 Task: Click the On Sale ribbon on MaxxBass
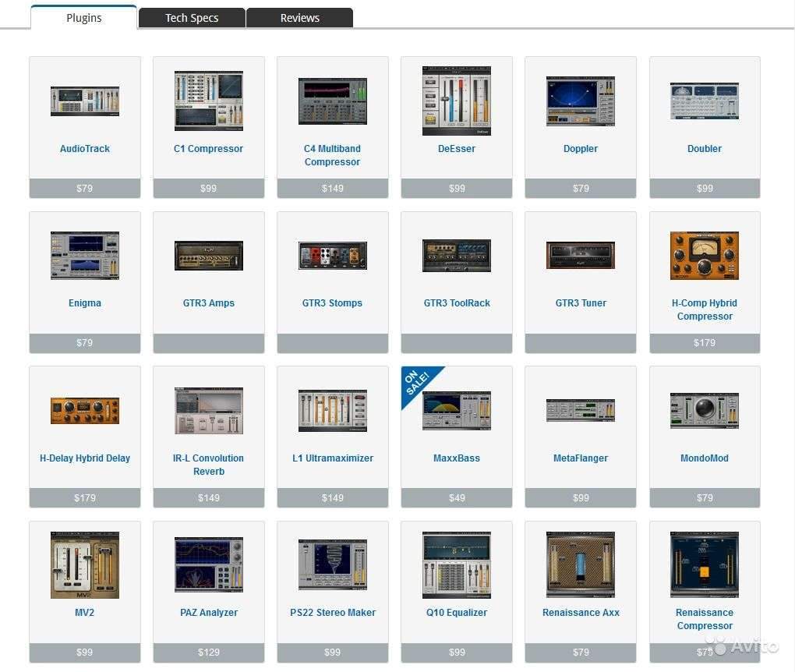coord(417,383)
